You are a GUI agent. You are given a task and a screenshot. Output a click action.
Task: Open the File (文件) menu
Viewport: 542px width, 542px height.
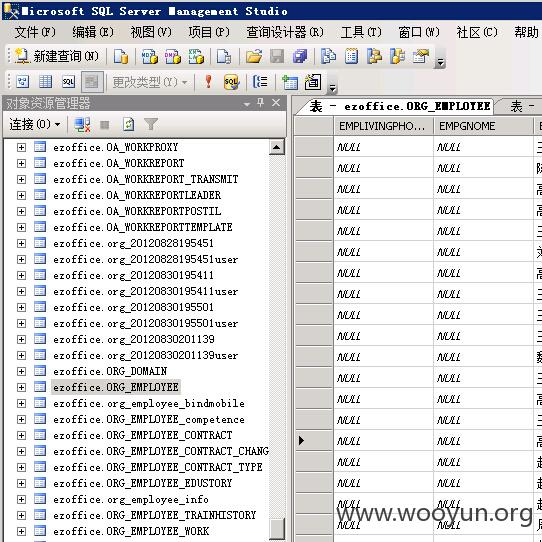pos(35,32)
